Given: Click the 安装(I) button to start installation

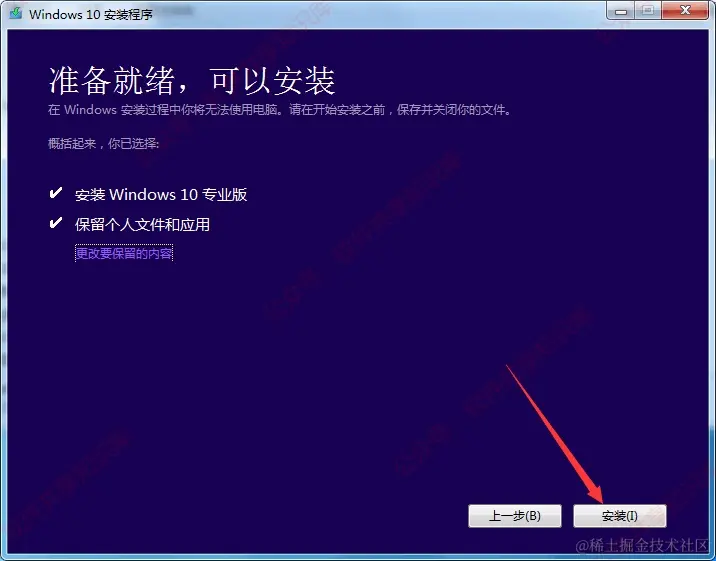Looking at the screenshot, I should (x=620, y=516).
